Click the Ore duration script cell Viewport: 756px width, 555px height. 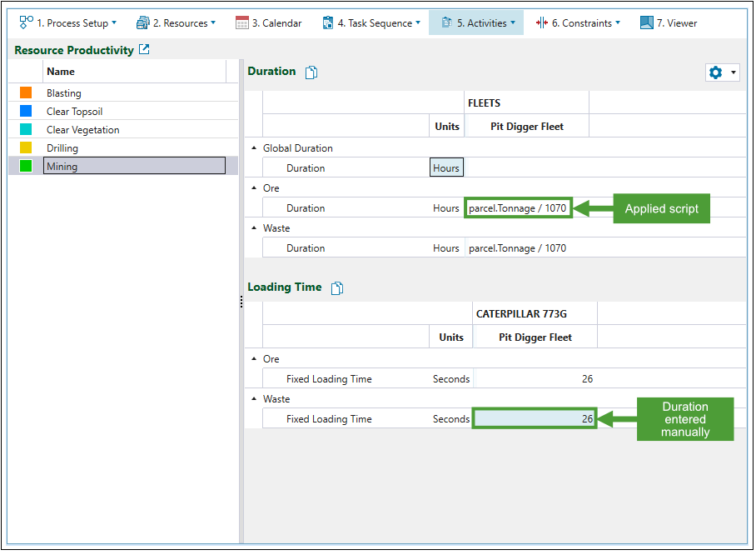[x=518, y=208]
